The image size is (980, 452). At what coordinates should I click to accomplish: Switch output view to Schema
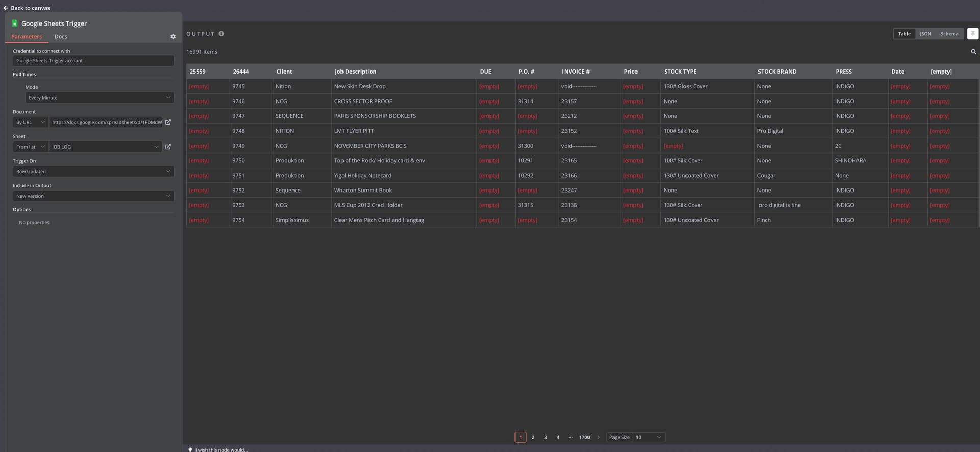coord(949,34)
